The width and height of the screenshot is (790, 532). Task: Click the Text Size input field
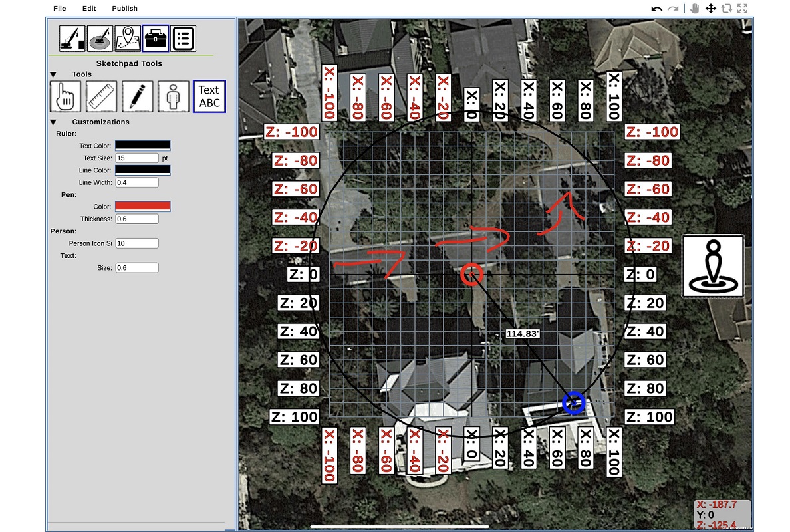tap(137, 268)
